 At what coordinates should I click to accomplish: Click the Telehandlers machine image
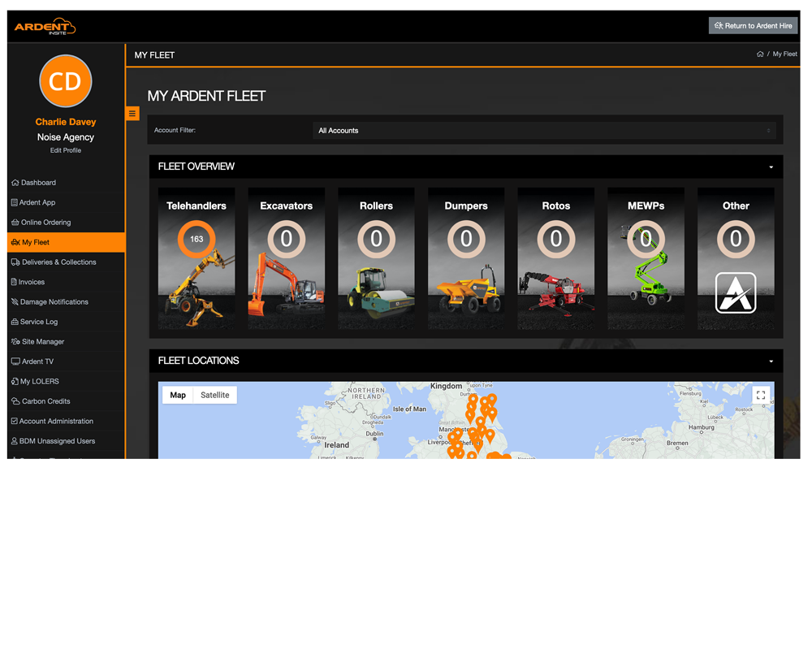198,290
